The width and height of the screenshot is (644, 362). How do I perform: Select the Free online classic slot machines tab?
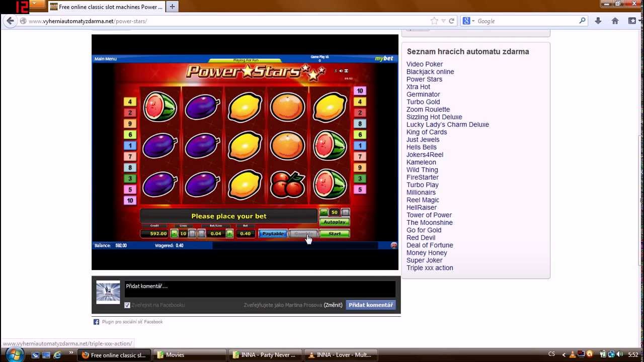106,7
